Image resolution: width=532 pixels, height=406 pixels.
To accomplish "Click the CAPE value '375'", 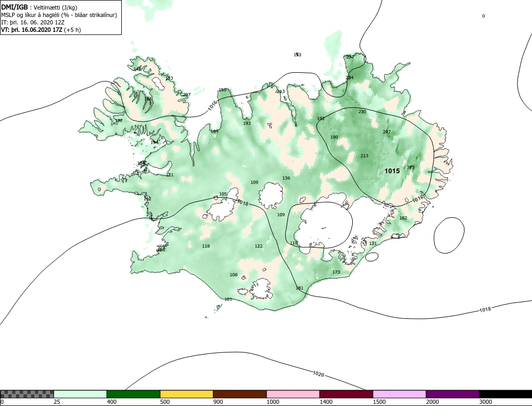I will (411, 167).
